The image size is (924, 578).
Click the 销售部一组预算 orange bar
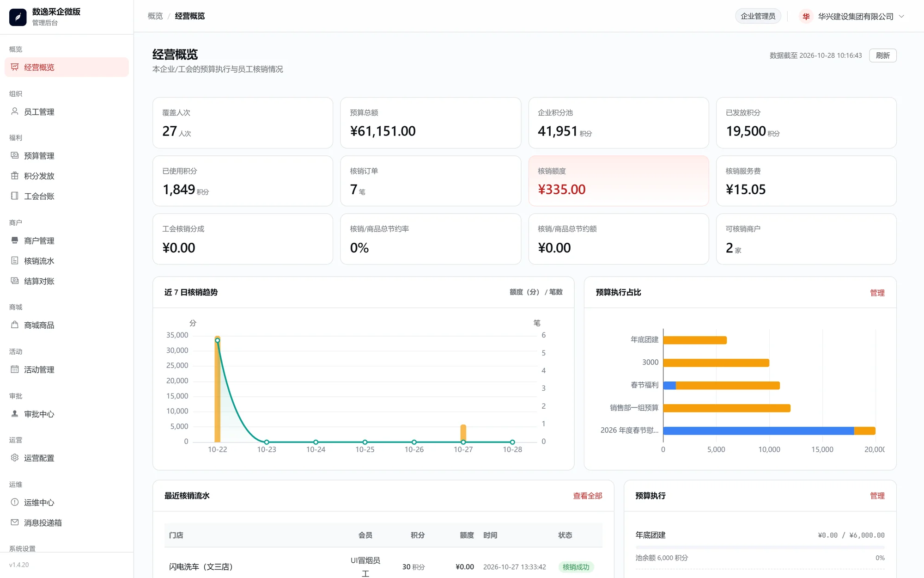727,408
